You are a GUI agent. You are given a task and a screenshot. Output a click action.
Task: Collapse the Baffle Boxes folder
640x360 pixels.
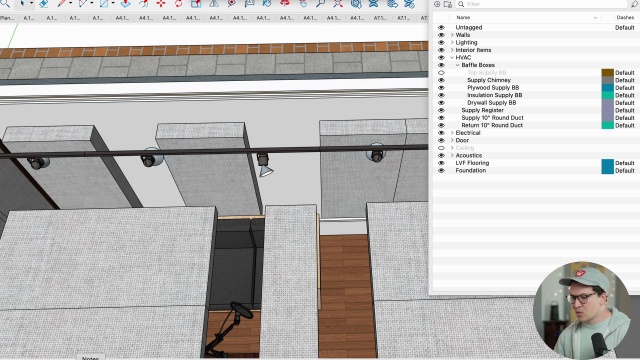[458, 65]
